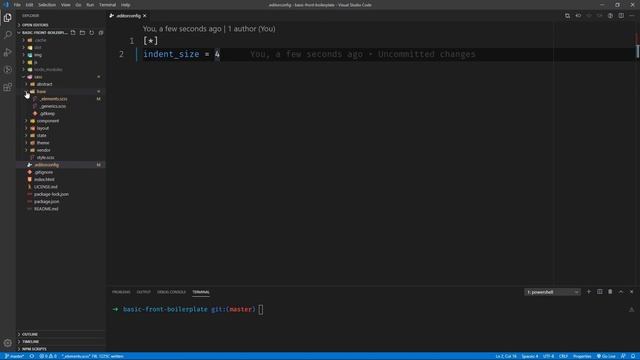
Task: Open the Manage gear at activity bar bottom
Action: pos(7,343)
